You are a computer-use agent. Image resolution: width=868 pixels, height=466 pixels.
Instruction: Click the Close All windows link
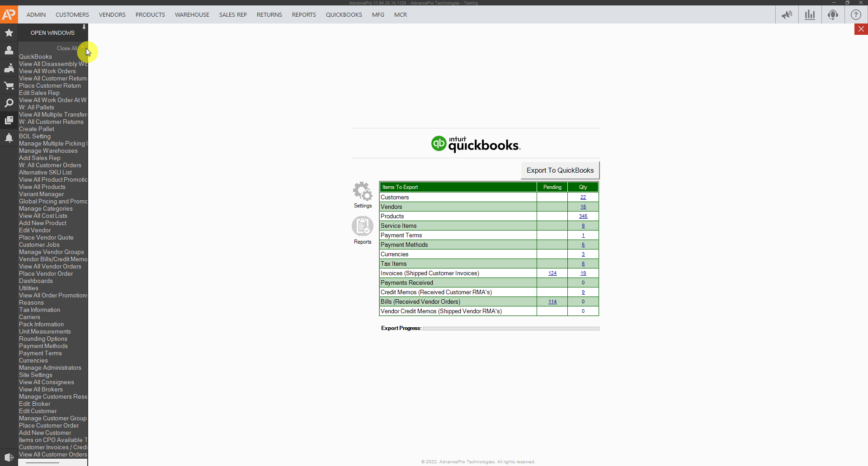pyautogui.click(x=66, y=48)
